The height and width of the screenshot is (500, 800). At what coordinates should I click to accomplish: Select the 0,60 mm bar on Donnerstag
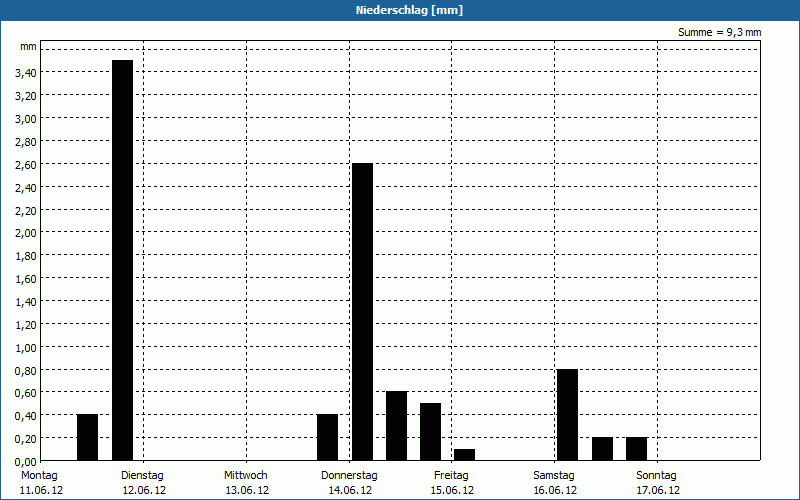coord(396,426)
